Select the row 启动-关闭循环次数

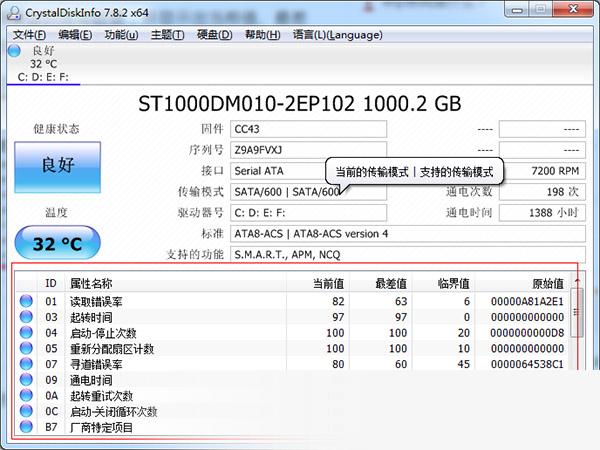coord(293,411)
